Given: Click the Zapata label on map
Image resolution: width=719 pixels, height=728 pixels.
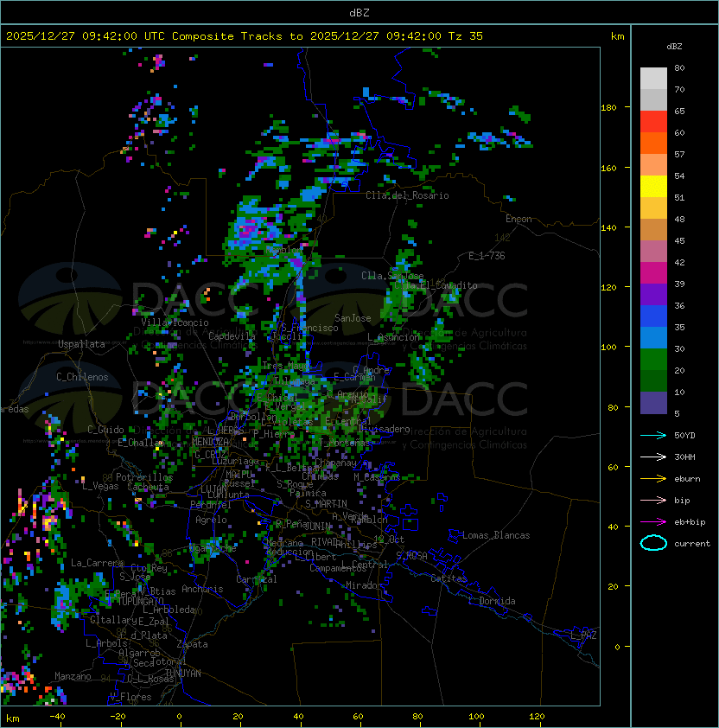Looking at the screenshot, I should 192,644.
